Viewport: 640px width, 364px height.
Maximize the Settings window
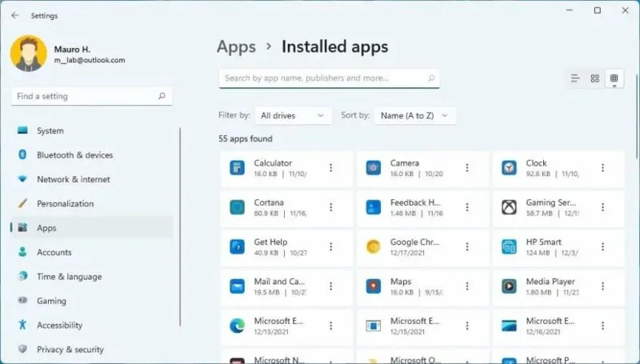coord(598,10)
